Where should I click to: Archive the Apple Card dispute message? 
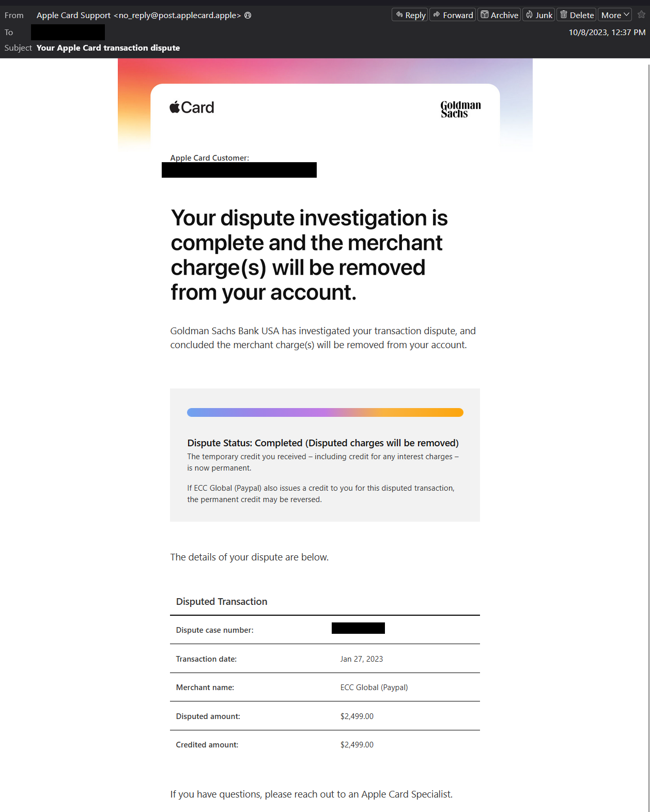499,15
